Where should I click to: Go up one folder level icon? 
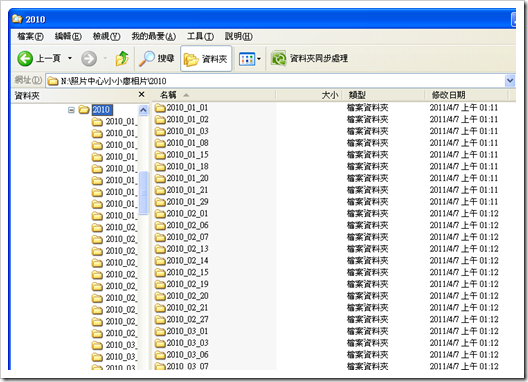(122, 58)
